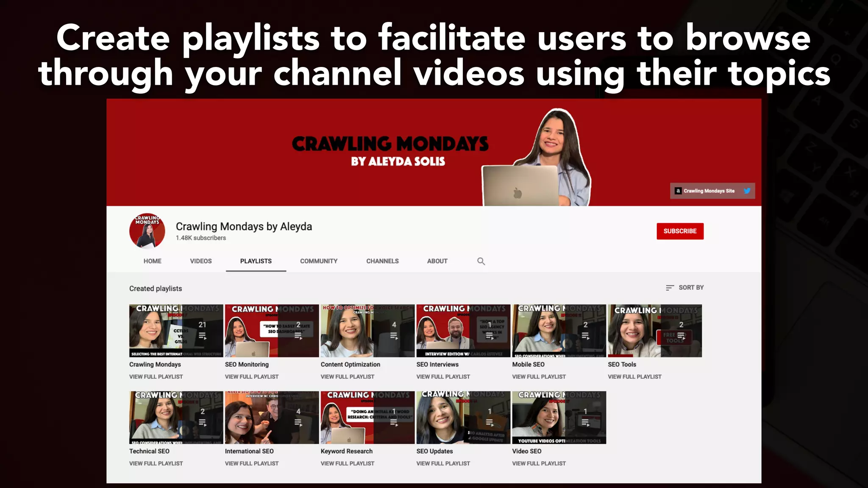Click the Crawling Mondays channel avatar
The height and width of the screenshot is (488, 868).
147,231
